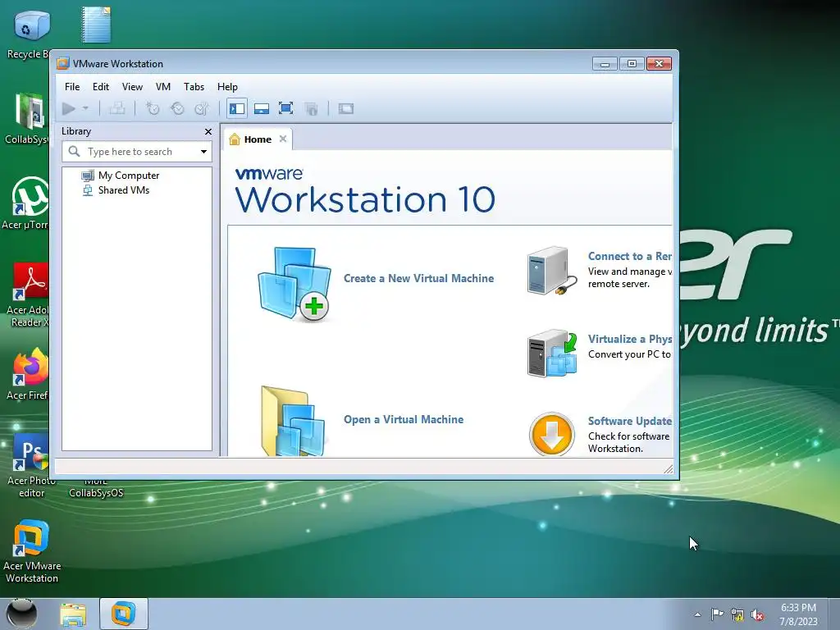Image resolution: width=840 pixels, height=630 pixels.
Task: Click the magnifier icon in library search
Action: [x=75, y=152]
